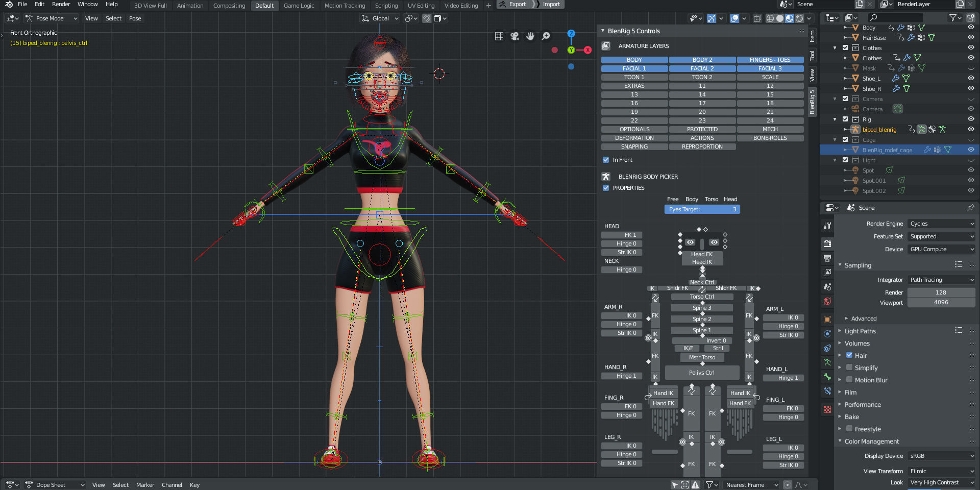Toggle FACIAL 2 armature layer
The image size is (980, 490).
coord(702,68)
